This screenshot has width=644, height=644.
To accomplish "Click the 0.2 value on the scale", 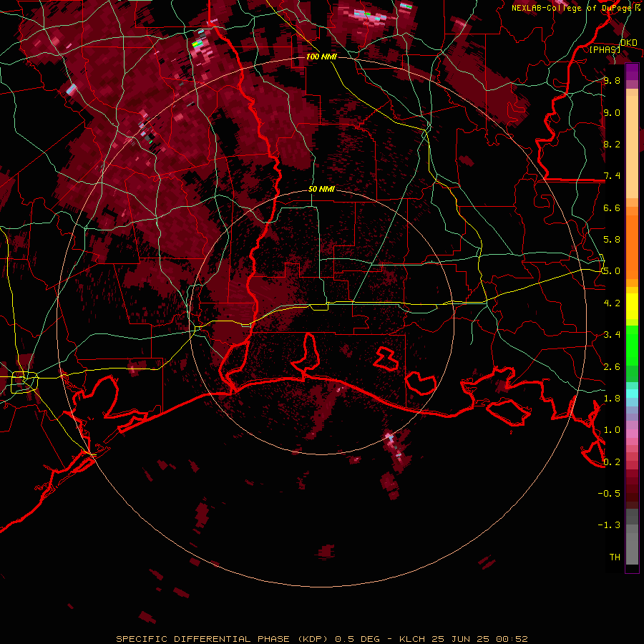I will (612, 462).
